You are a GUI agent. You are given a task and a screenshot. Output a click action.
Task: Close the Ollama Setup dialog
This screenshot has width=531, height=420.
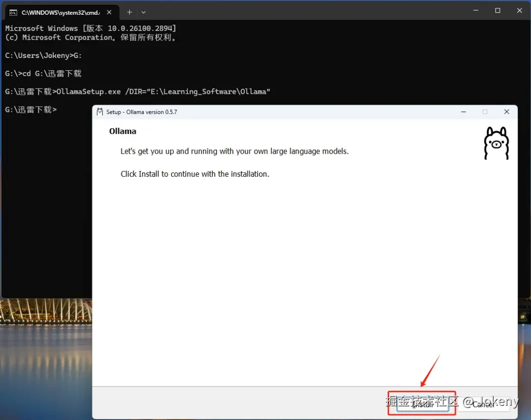506,112
